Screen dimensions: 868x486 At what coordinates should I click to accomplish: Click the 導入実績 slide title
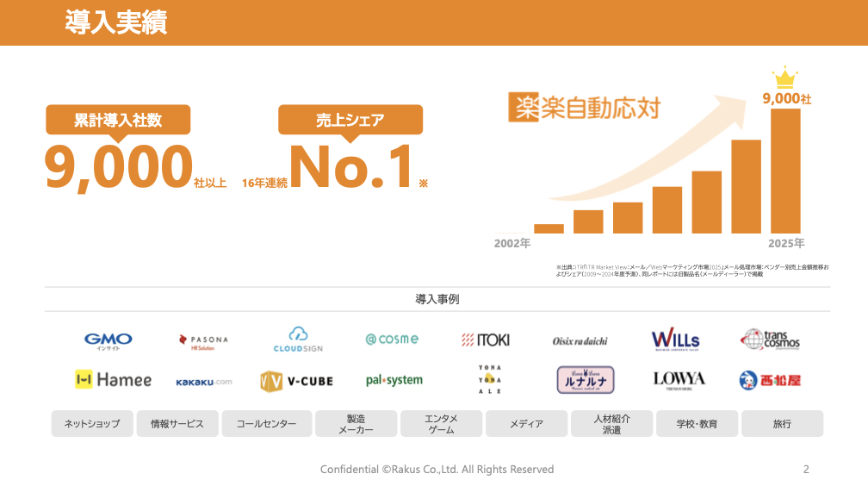[x=115, y=22]
